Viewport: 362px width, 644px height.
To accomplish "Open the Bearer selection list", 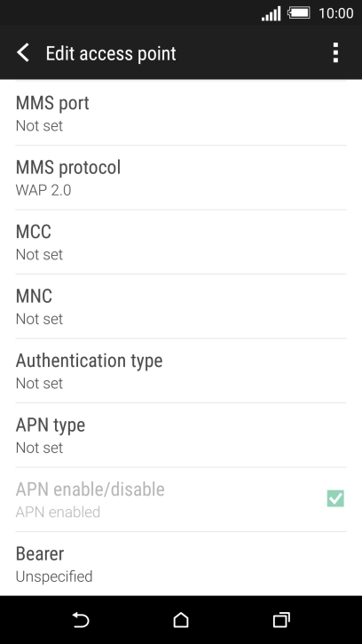I will click(x=181, y=564).
